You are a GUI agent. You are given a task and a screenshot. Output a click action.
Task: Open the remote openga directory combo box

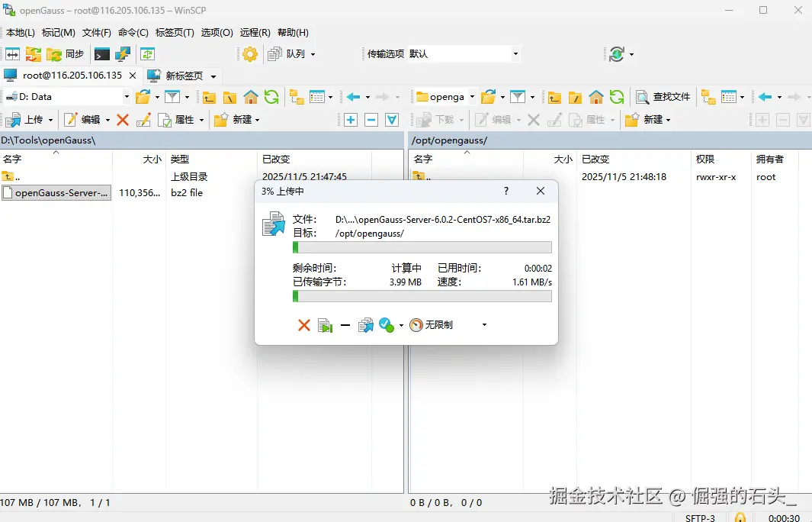(445, 96)
